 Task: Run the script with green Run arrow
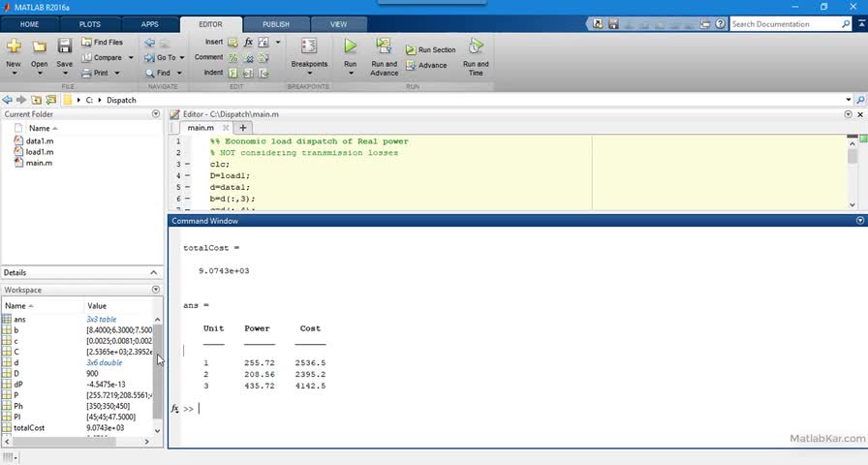tap(351, 46)
